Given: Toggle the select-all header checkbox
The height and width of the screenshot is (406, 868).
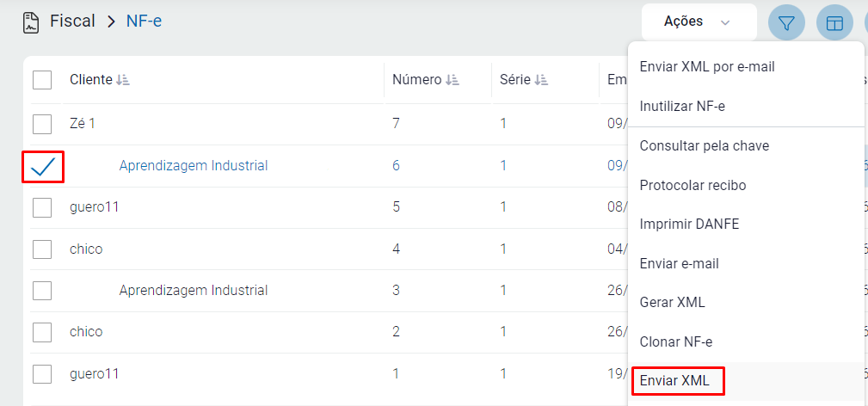Looking at the screenshot, I should 42,80.
